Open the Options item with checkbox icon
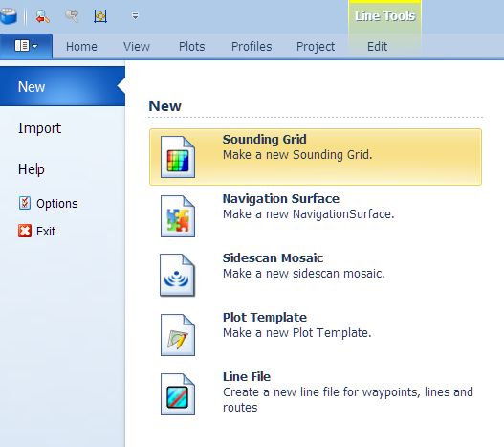Screen dimensions: 504x447 click(48, 203)
